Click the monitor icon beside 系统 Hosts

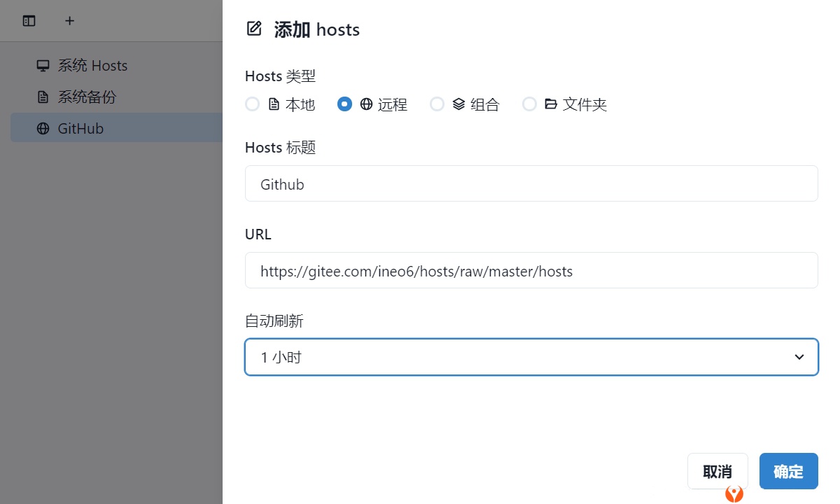[43, 66]
